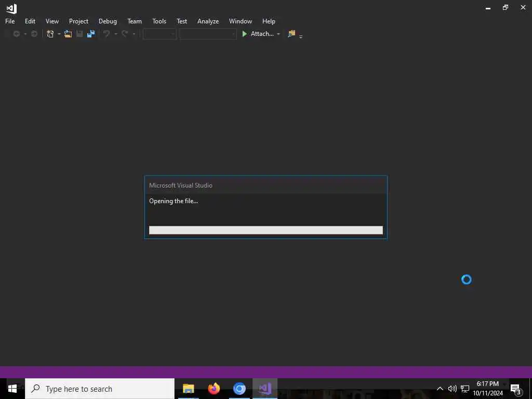
Task: Open the Edit menu
Action: point(30,21)
